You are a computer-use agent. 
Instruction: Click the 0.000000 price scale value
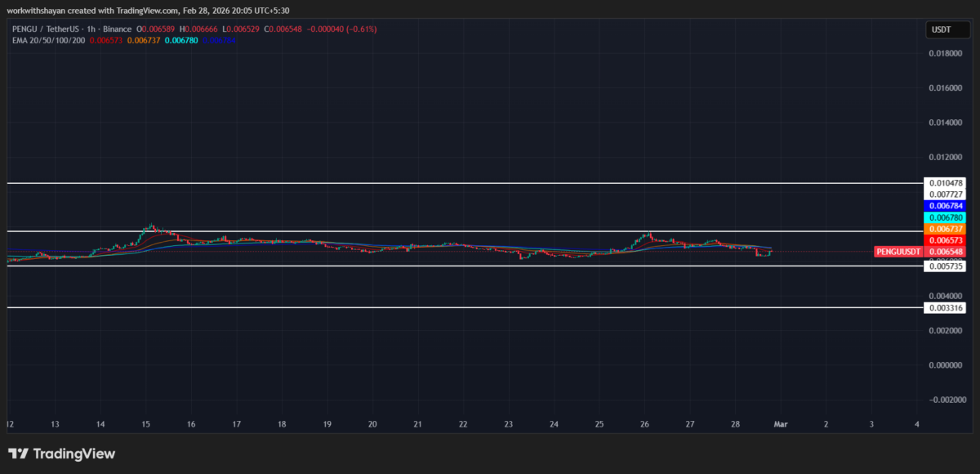point(945,365)
